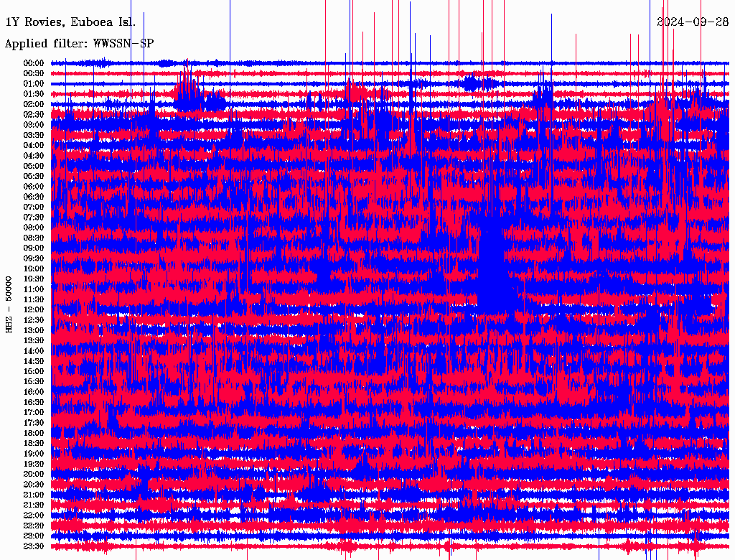This screenshot has height=560, width=735.
Task: Click the 02:30 time label
Action: 34,114
